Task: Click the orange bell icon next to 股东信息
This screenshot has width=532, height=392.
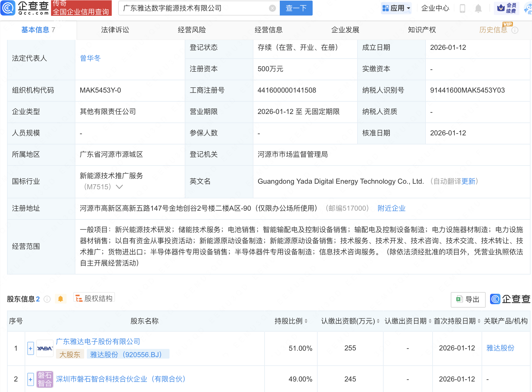Action: [x=61, y=299]
